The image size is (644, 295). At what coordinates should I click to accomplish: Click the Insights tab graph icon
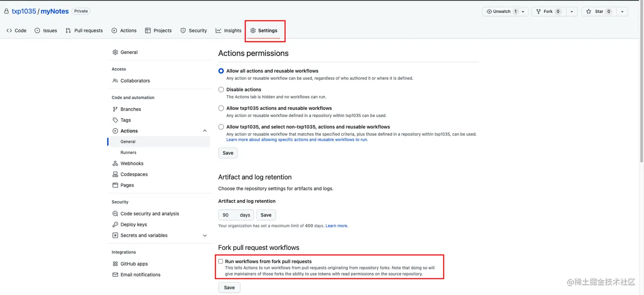pyautogui.click(x=218, y=31)
